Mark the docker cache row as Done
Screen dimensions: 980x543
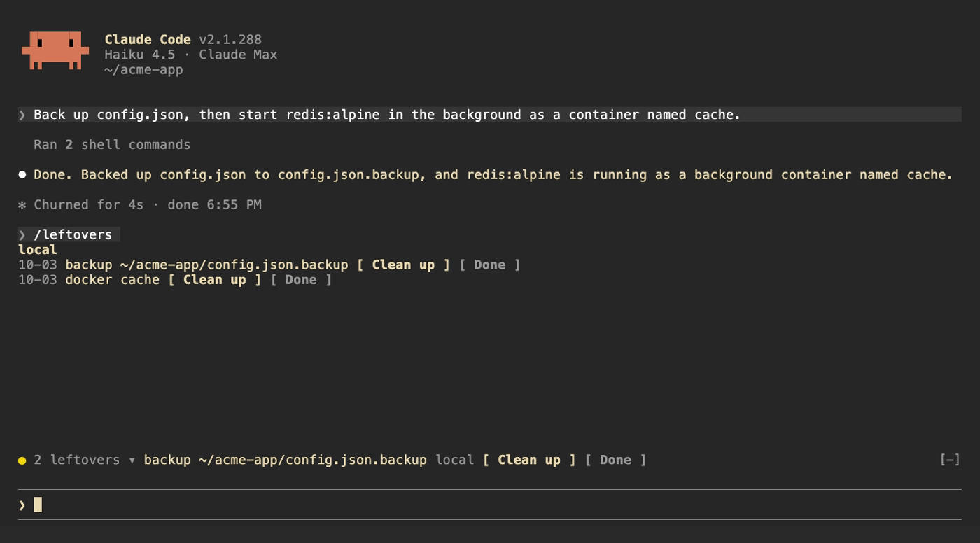point(301,280)
